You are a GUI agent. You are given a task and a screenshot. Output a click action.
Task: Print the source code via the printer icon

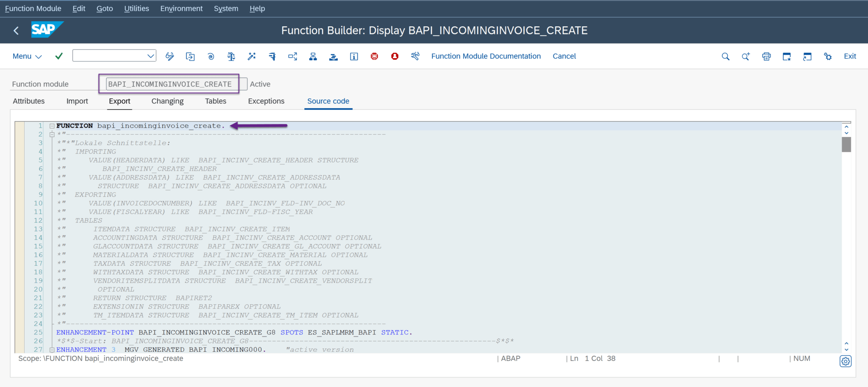click(766, 56)
